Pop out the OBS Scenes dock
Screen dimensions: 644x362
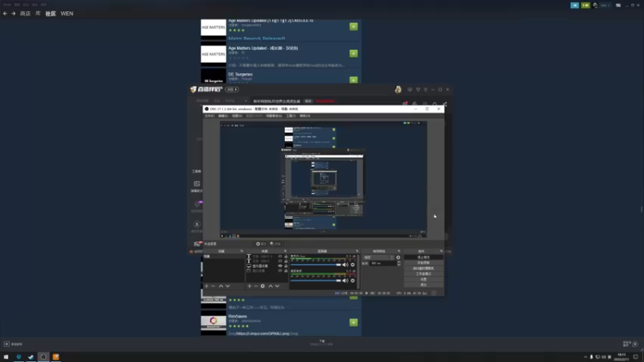click(242, 251)
